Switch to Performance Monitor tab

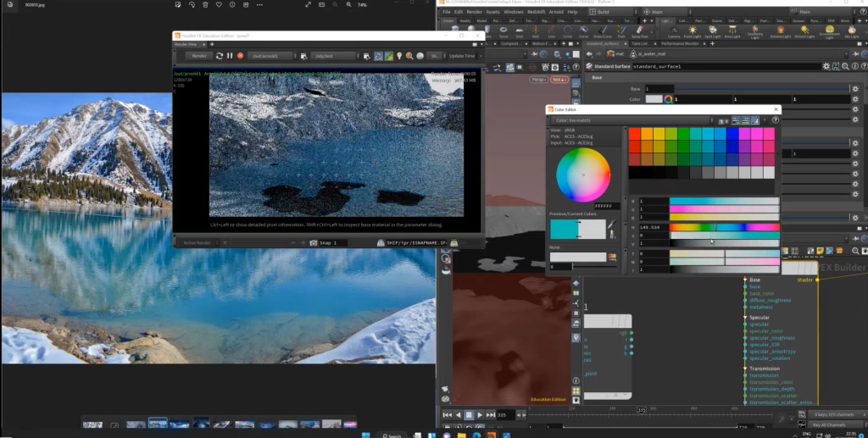click(x=680, y=44)
